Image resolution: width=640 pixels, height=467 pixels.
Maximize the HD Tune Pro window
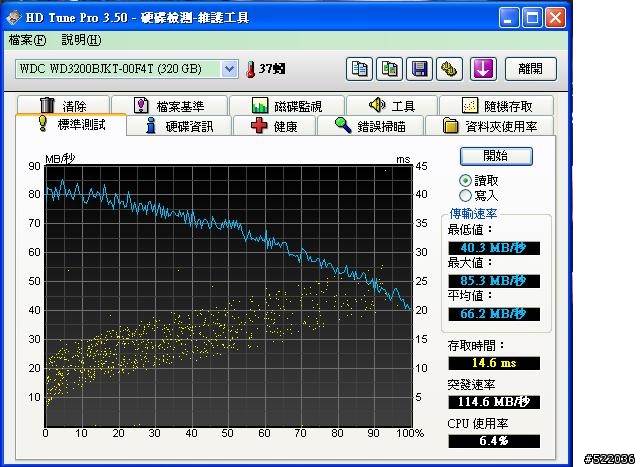(532, 18)
